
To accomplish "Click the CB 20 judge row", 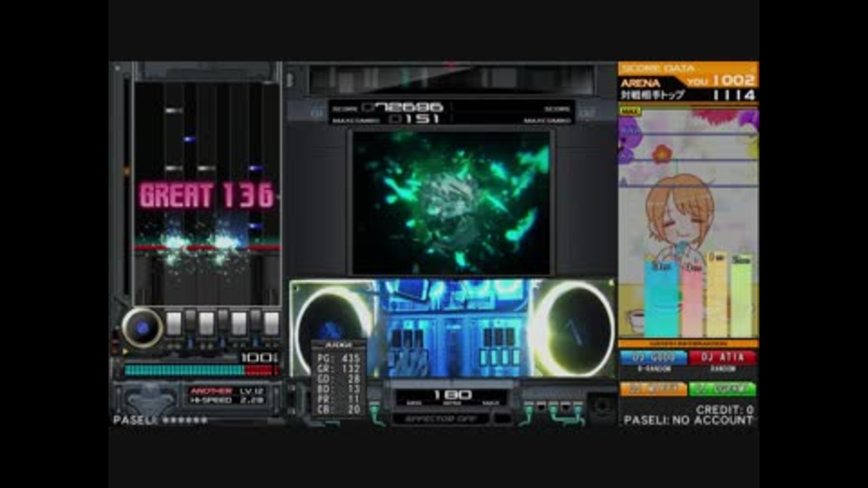I will point(339,409).
